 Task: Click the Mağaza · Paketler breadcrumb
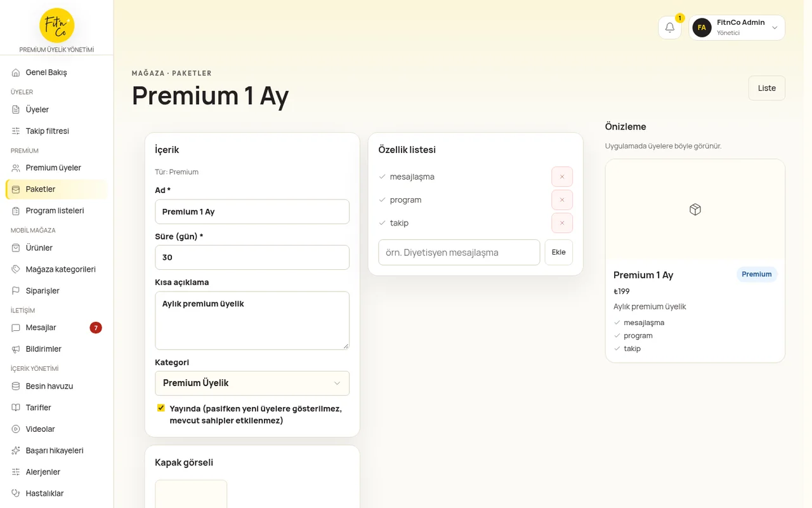point(172,73)
